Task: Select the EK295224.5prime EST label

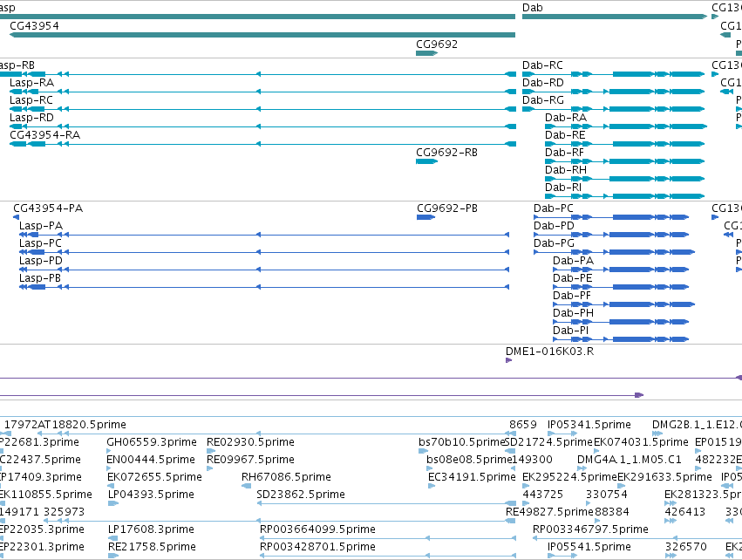Action: tap(569, 478)
